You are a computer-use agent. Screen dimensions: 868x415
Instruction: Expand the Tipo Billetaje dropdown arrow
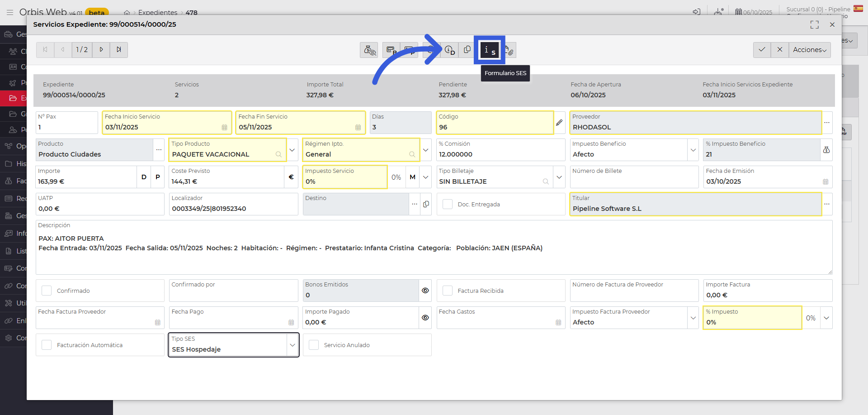click(559, 177)
